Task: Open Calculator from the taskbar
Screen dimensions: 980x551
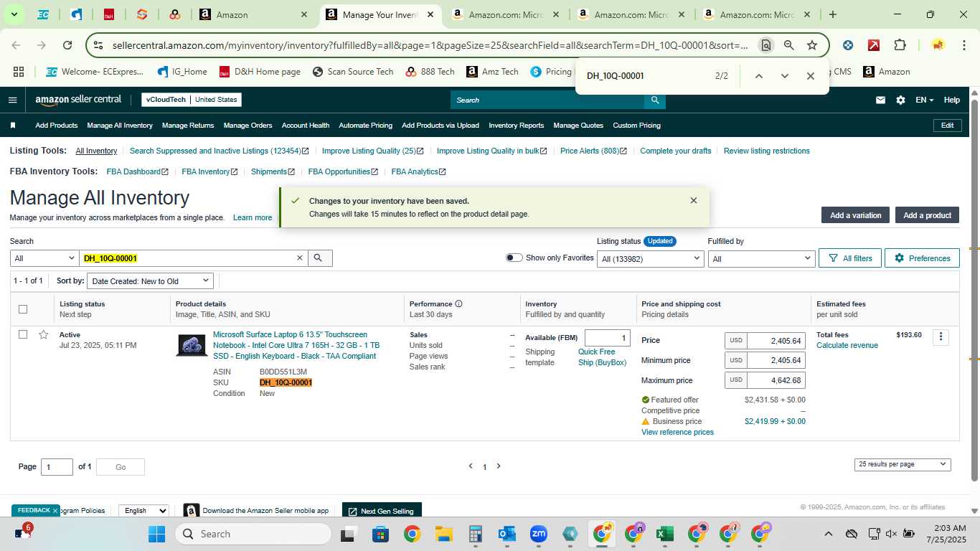Action: [475, 534]
